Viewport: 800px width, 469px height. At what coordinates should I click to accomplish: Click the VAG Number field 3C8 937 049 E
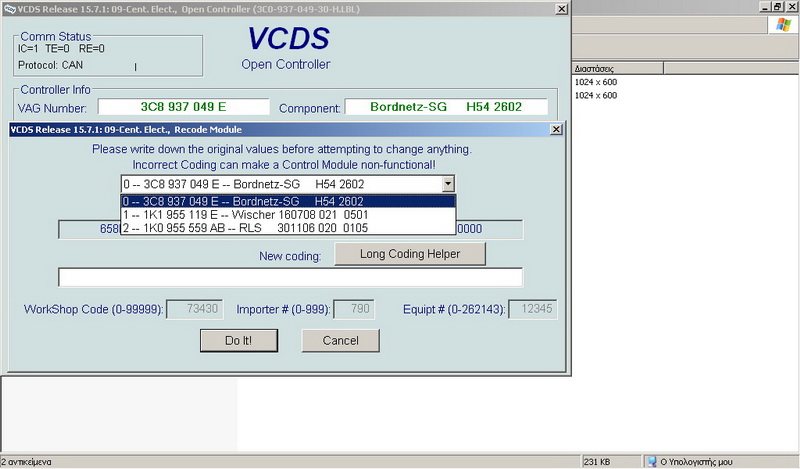tap(184, 107)
